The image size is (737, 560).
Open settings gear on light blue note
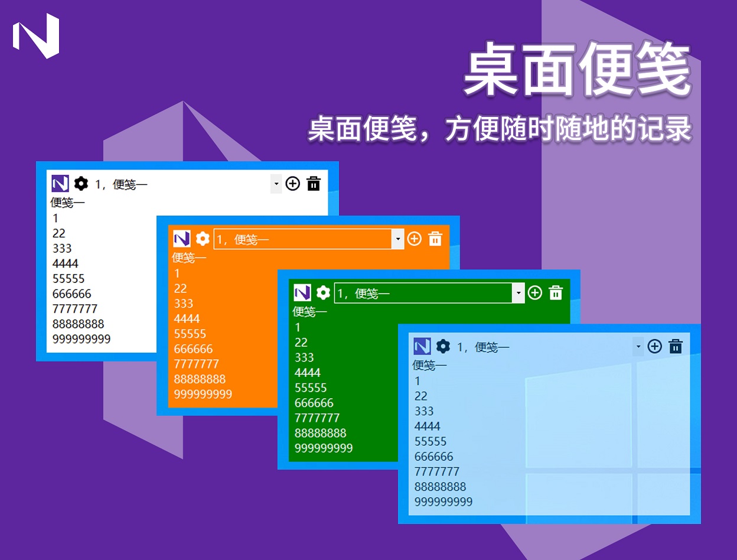click(x=443, y=346)
